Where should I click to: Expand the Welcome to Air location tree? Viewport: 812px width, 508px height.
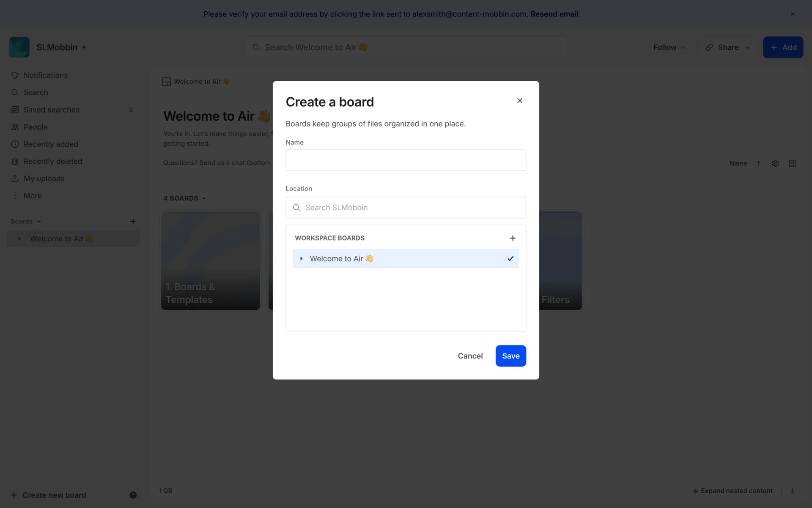(301, 259)
